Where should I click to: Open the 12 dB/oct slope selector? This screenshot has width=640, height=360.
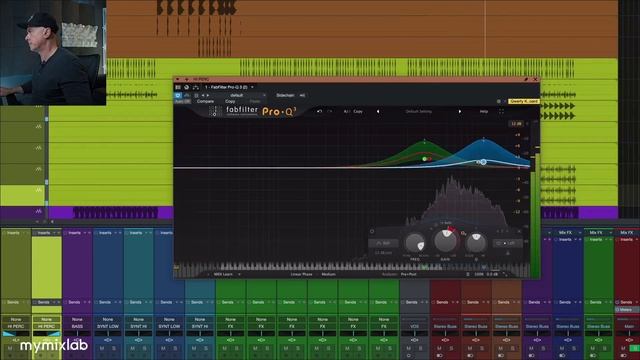[x=383, y=253]
